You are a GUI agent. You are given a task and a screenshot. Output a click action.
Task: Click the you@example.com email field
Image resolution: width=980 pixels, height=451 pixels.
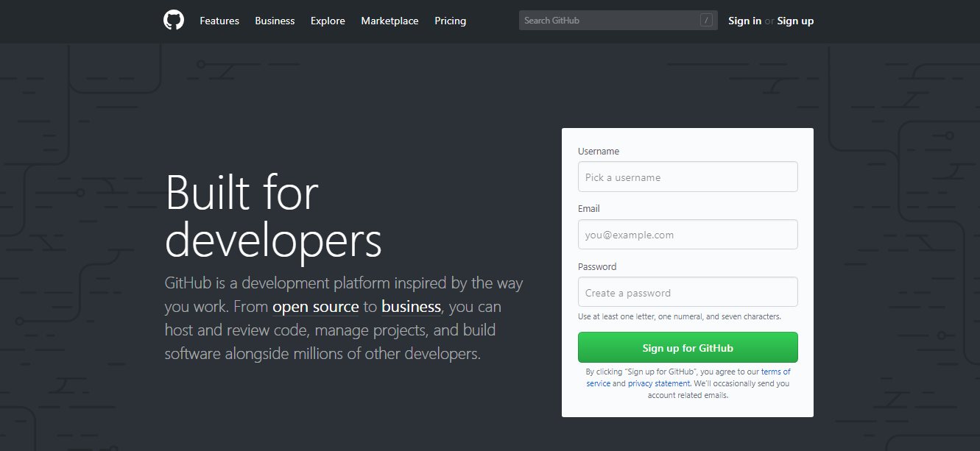tap(688, 235)
